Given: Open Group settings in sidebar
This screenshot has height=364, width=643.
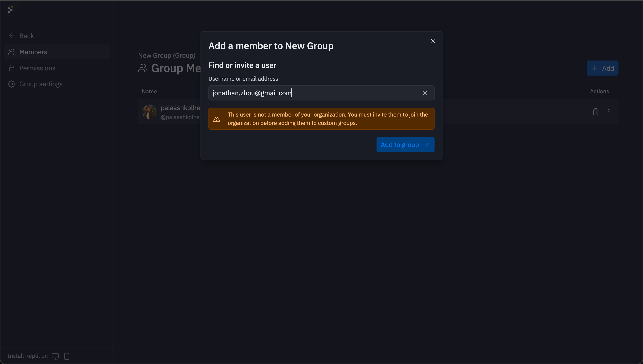Looking at the screenshot, I should click(41, 84).
